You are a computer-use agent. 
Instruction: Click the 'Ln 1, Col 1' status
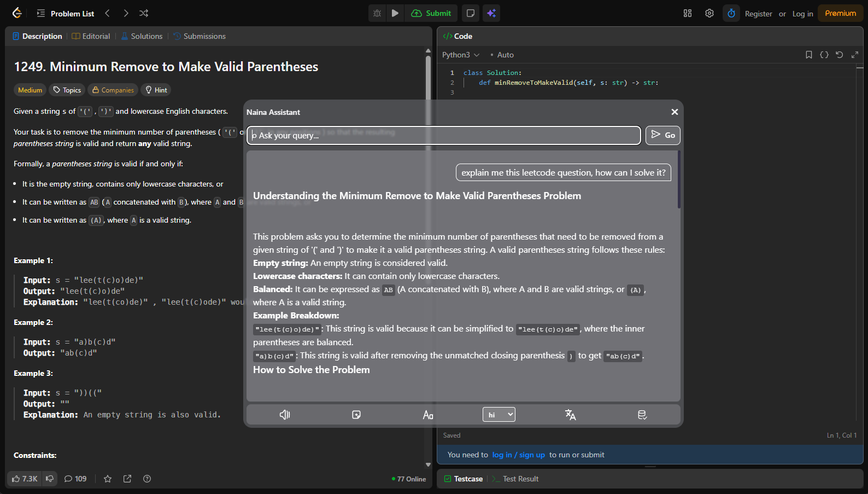[x=842, y=435]
